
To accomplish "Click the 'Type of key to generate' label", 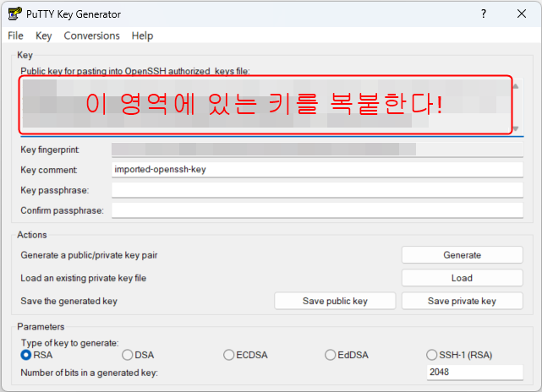I will coord(69,343).
